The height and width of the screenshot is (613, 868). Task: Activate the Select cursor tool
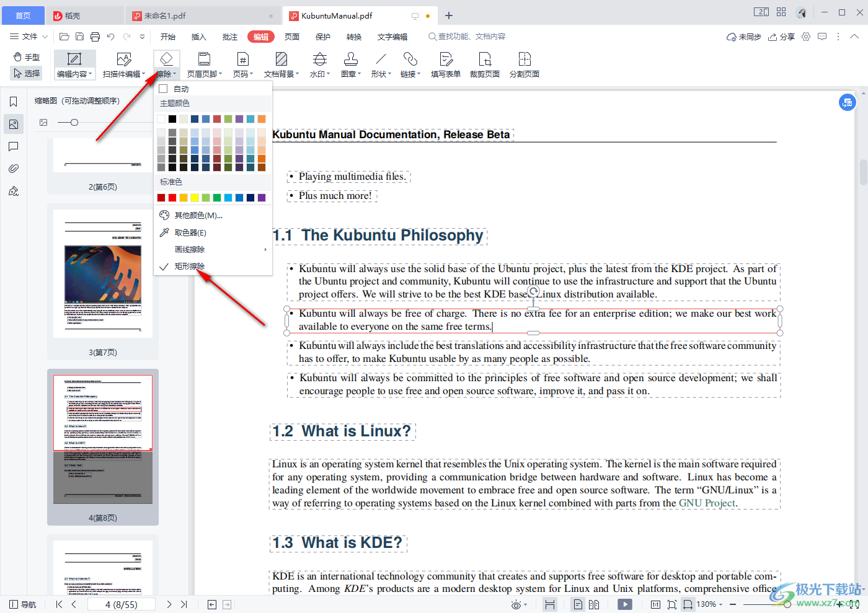click(27, 73)
